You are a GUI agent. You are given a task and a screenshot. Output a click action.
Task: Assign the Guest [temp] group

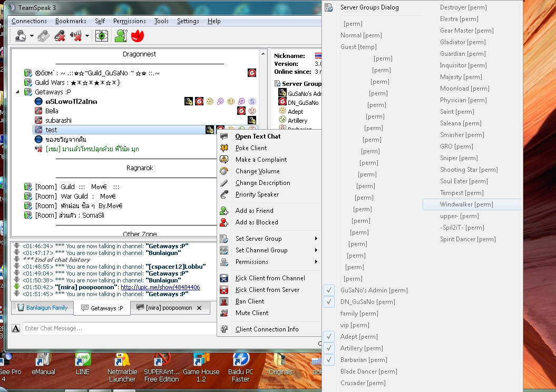click(358, 47)
